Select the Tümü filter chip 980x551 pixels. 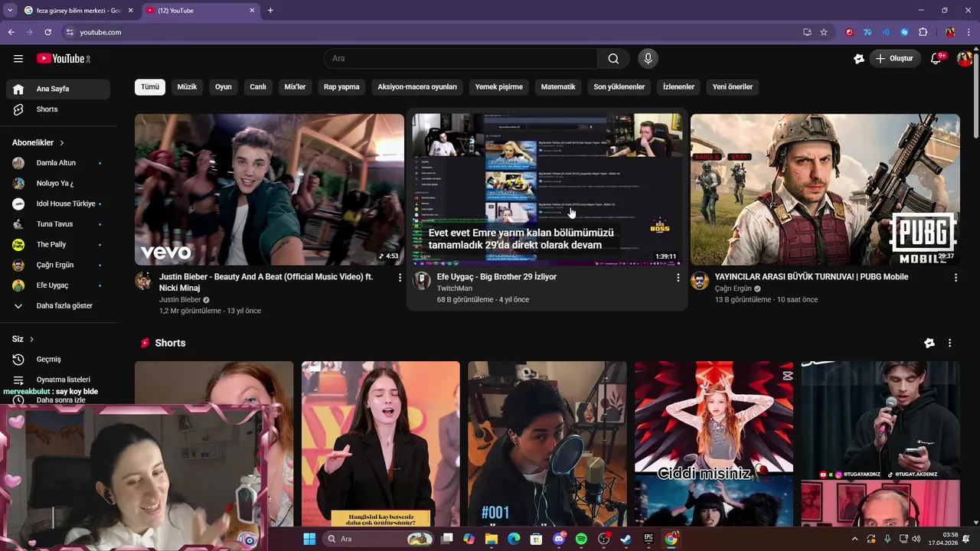tap(150, 86)
